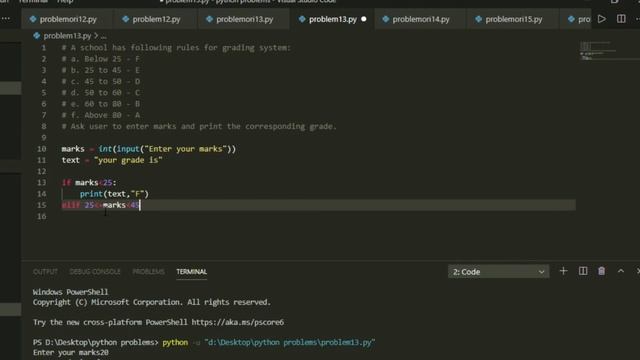The height and width of the screenshot is (360, 640).
Task: Split the terminal panel
Action: 583,271
